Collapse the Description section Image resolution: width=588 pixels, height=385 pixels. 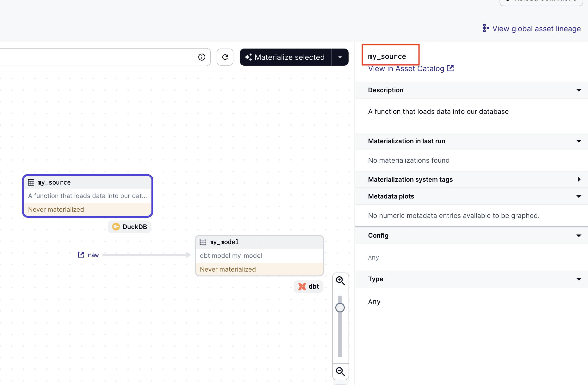tap(578, 90)
